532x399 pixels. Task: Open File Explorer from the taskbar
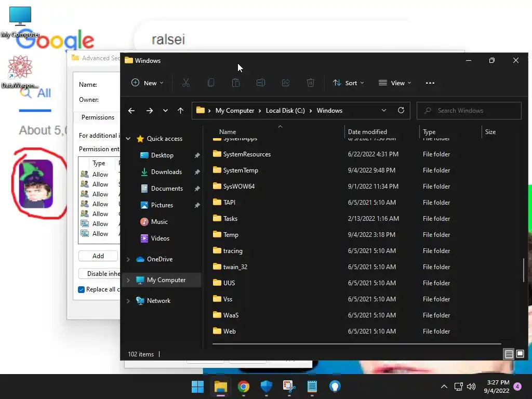point(220,387)
